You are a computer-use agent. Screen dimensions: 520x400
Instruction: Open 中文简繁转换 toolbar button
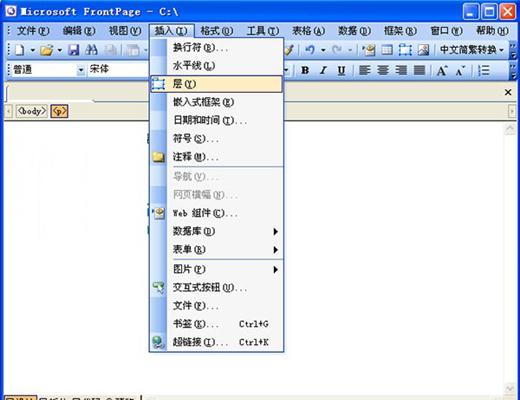coord(471,50)
